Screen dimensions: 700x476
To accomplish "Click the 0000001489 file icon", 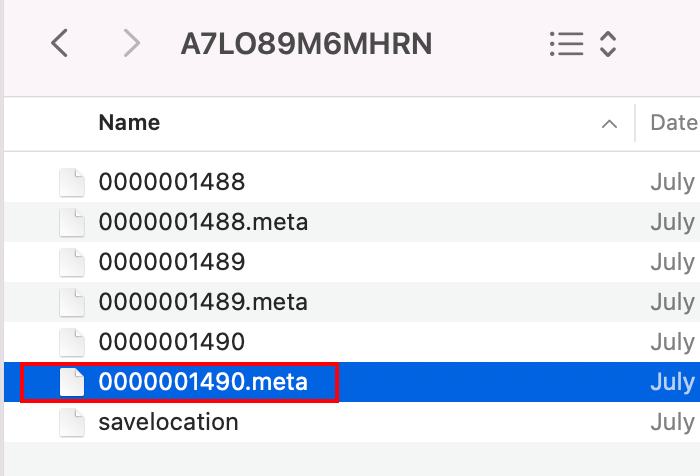I will pyautogui.click(x=71, y=262).
